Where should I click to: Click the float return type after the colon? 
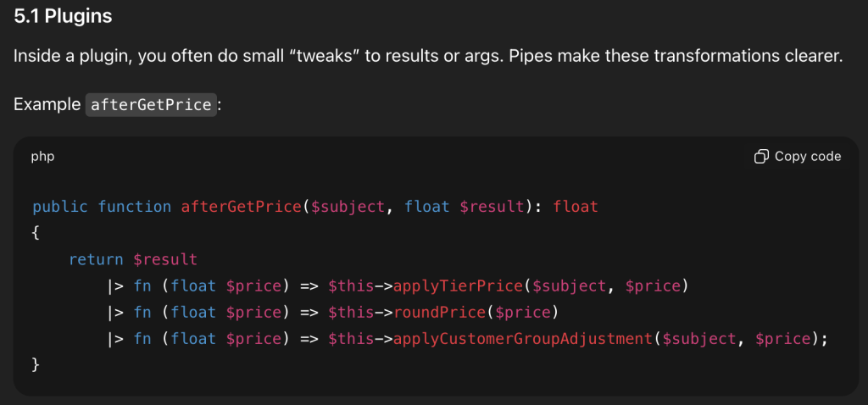(575, 207)
